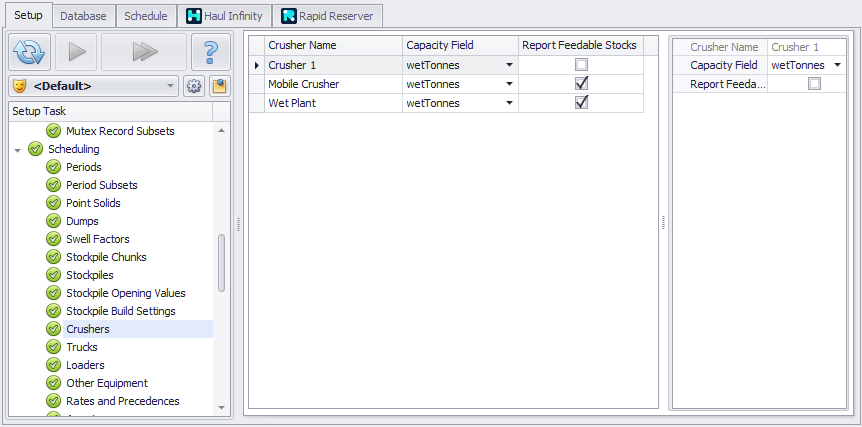Select Swell Factors in setup tree
Viewport: 862px width, 427px height.
pyautogui.click(x=98, y=239)
